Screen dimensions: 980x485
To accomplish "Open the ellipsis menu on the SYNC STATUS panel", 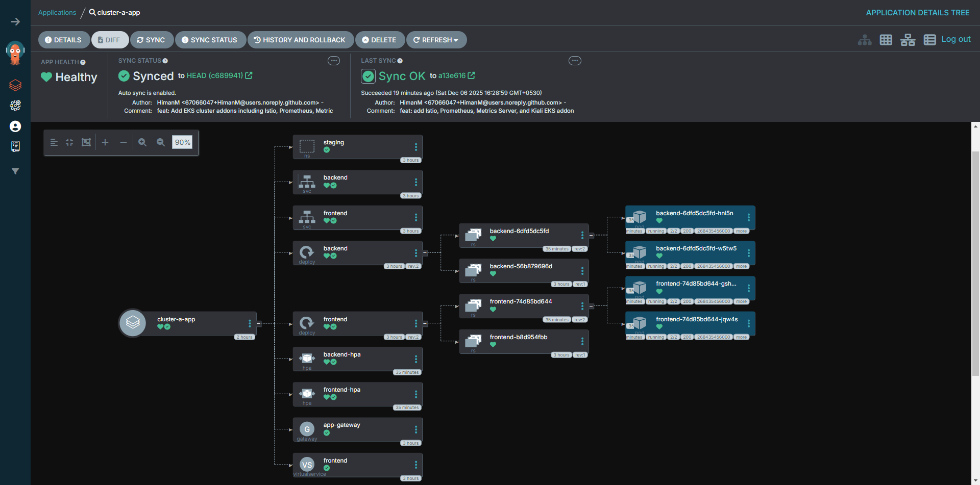I will pyautogui.click(x=334, y=60).
